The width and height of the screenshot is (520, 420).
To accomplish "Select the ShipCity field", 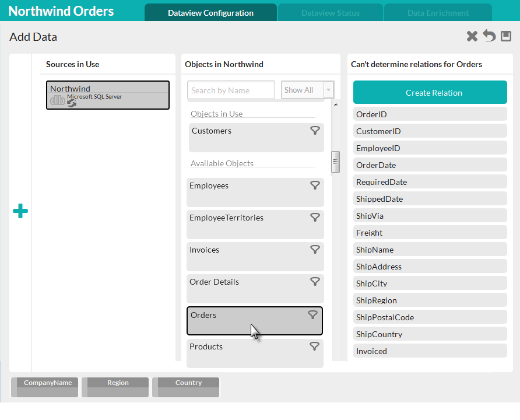I will (x=430, y=283).
